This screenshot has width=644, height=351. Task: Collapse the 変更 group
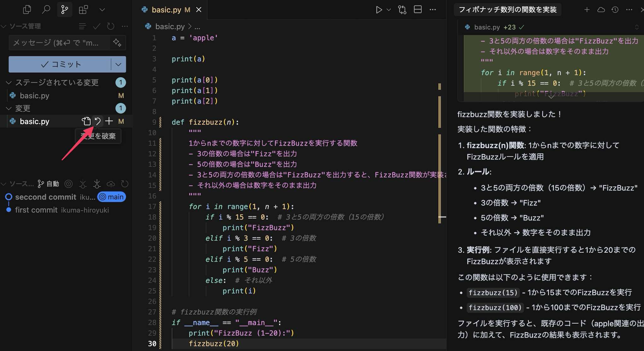coord(9,108)
